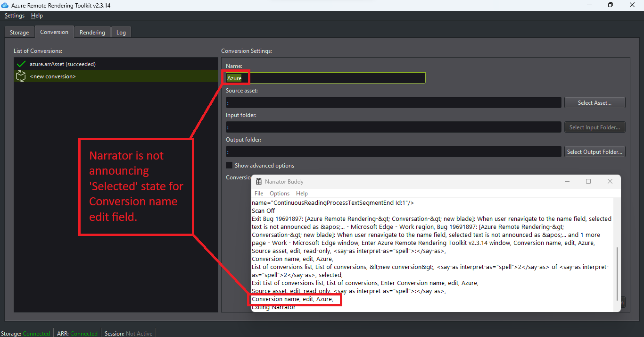Click the Select Output Folder... button
The width and height of the screenshot is (644, 337).
click(x=595, y=152)
